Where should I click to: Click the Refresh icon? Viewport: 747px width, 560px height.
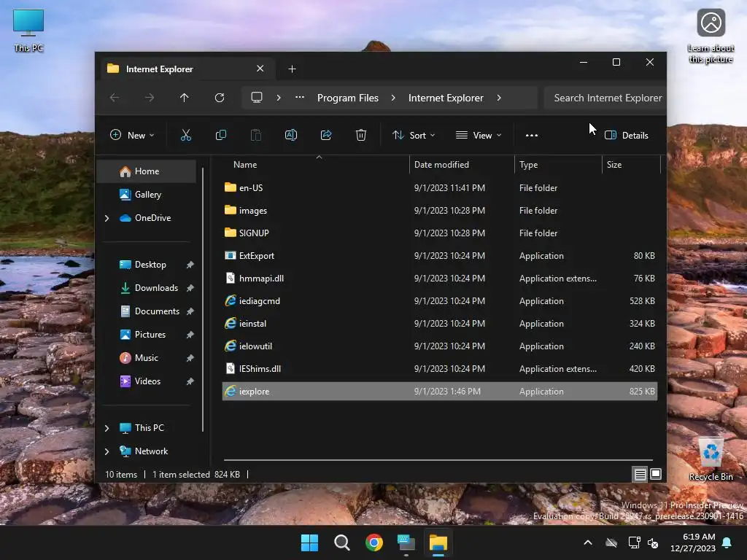pyautogui.click(x=219, y=98)
